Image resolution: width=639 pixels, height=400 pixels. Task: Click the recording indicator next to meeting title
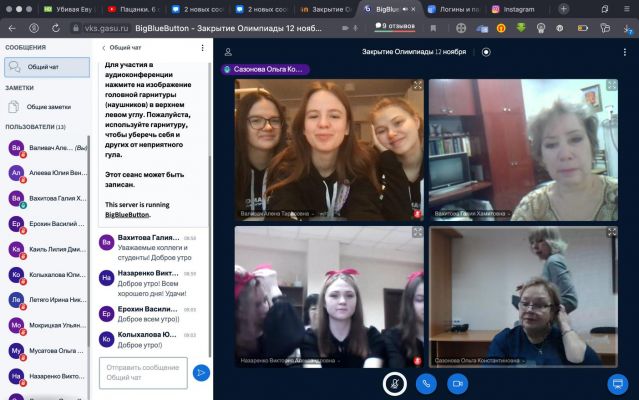coord(486,52)
